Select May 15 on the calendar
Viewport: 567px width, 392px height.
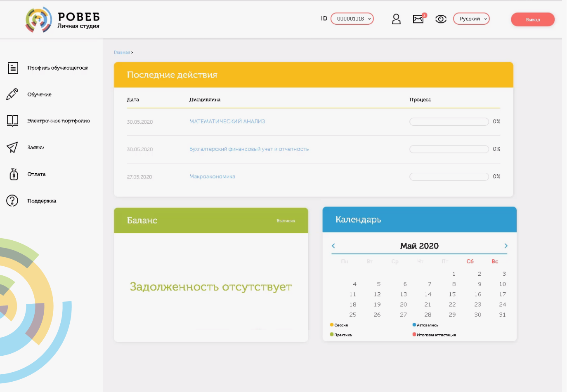point(452,294)
